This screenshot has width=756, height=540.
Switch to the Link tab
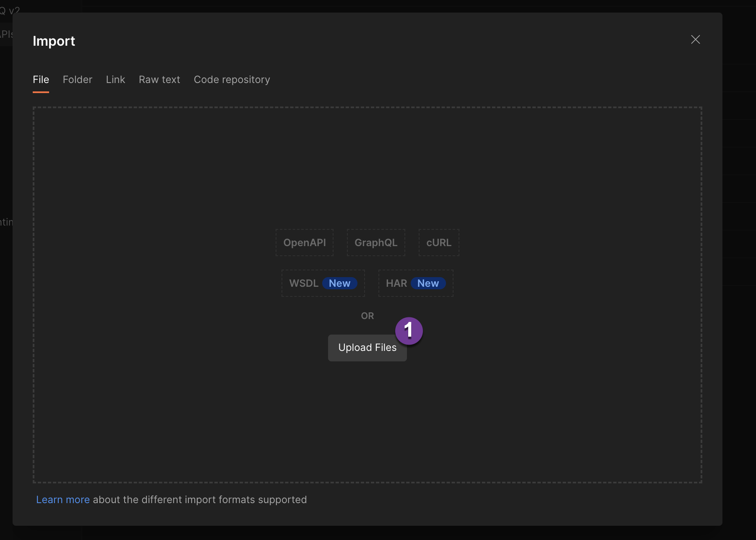click(x=115, y=80)
